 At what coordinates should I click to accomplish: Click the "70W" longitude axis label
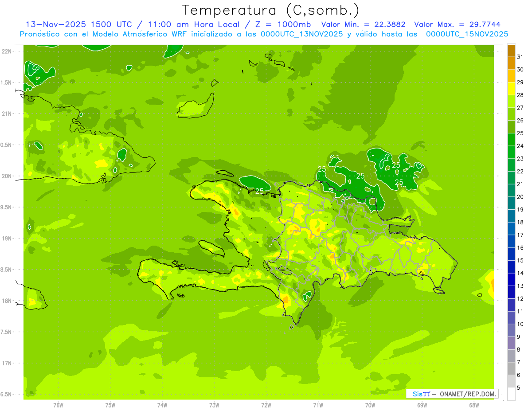point(370,405)
